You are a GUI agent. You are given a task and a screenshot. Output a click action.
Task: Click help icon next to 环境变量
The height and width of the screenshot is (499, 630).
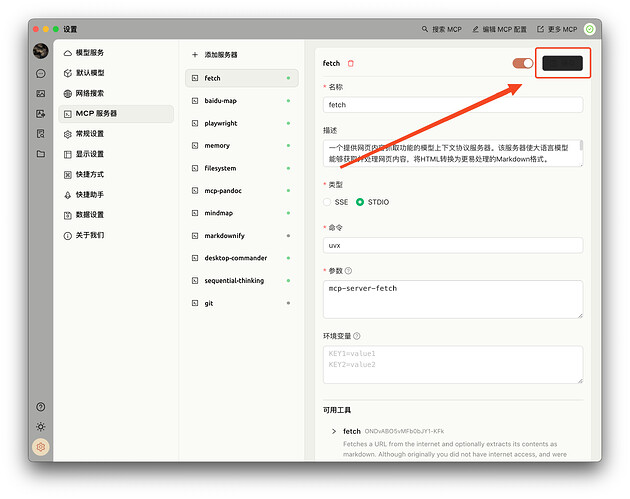(x=356, y=336)
